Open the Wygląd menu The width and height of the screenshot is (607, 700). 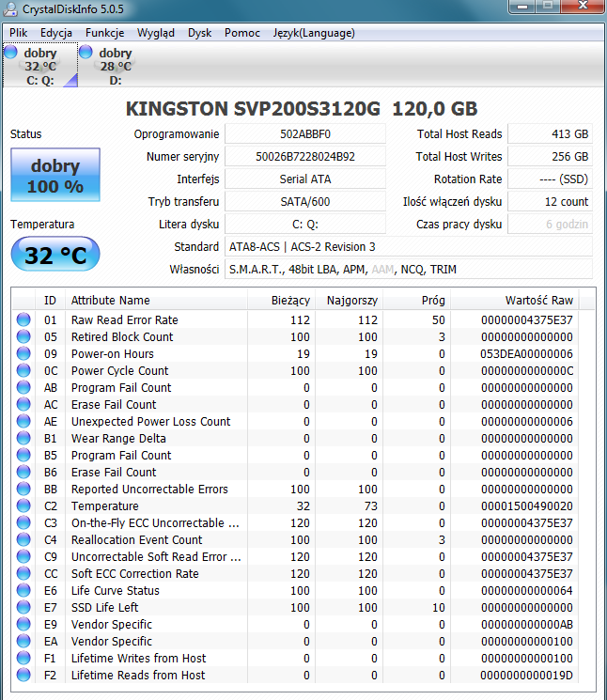point(156,33)
